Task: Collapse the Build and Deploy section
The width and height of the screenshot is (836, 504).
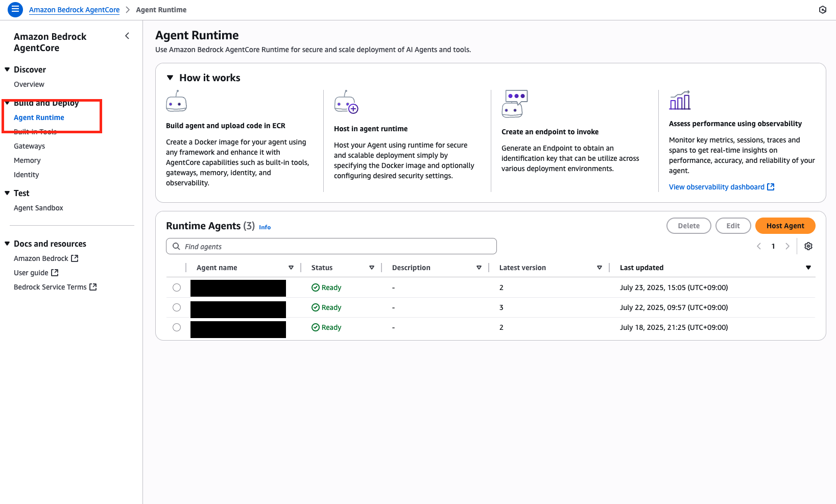Action: tap(7, 103)
